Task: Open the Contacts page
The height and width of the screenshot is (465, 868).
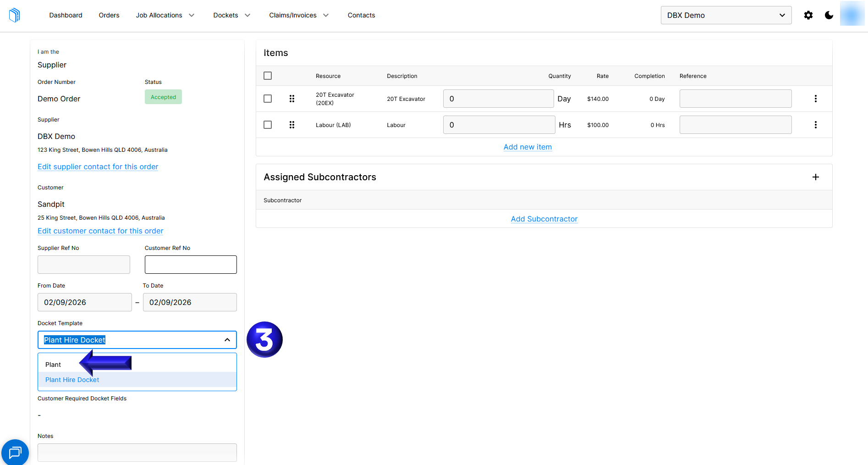Action: 361,15
